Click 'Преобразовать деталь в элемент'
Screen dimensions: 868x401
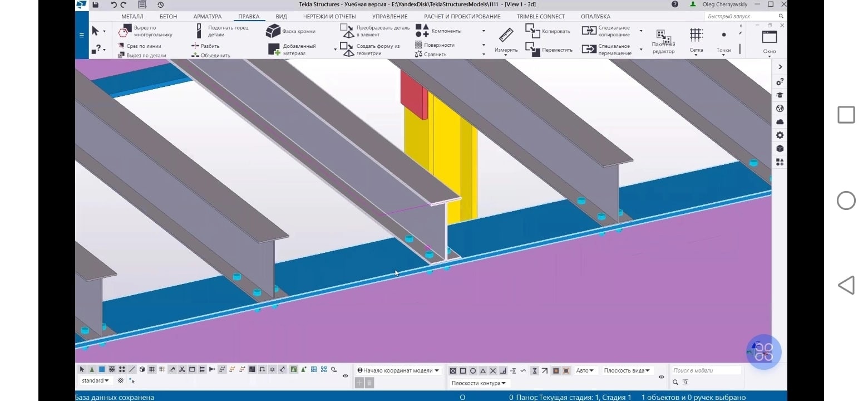coord(375,31)
